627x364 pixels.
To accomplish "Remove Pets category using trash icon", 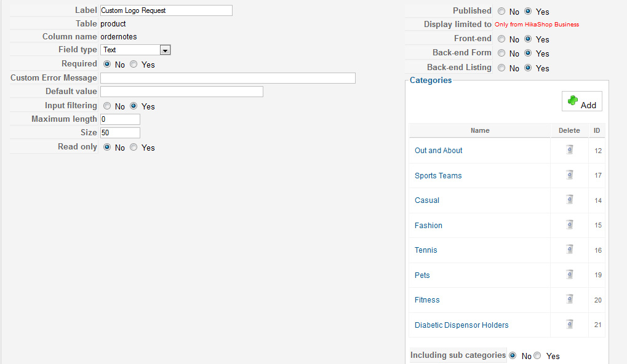I will pos(570,274).
